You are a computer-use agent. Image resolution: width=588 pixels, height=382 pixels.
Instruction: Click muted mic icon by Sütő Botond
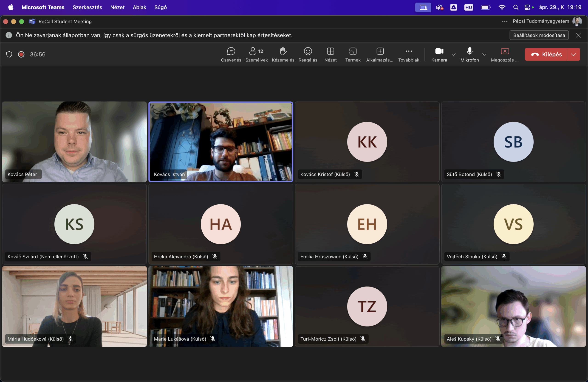499,174
